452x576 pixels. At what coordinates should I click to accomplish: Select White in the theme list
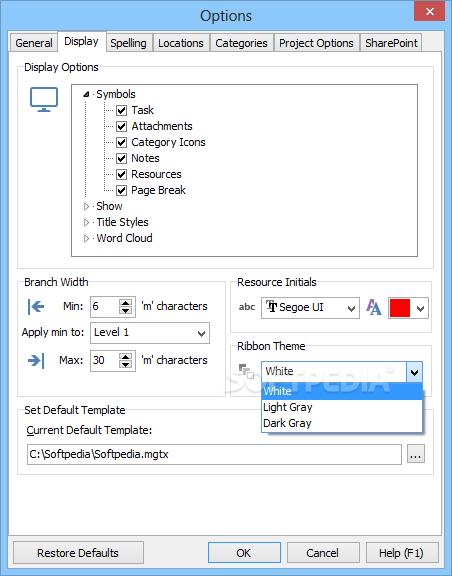click(x=342, y=391)
